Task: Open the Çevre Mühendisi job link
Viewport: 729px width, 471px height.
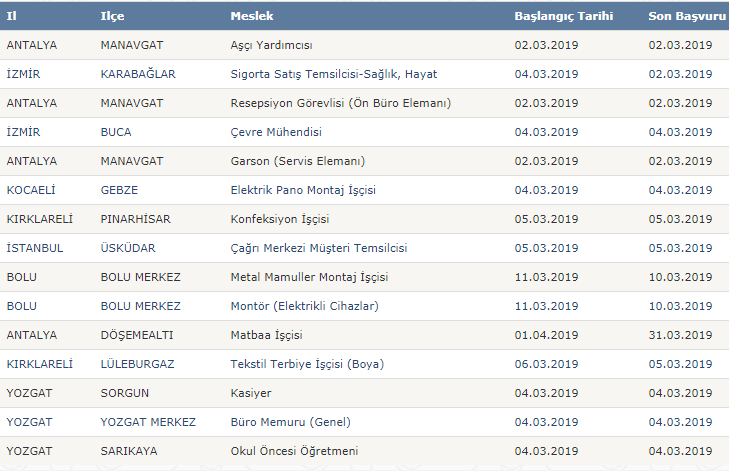Action: pos(276,132)
